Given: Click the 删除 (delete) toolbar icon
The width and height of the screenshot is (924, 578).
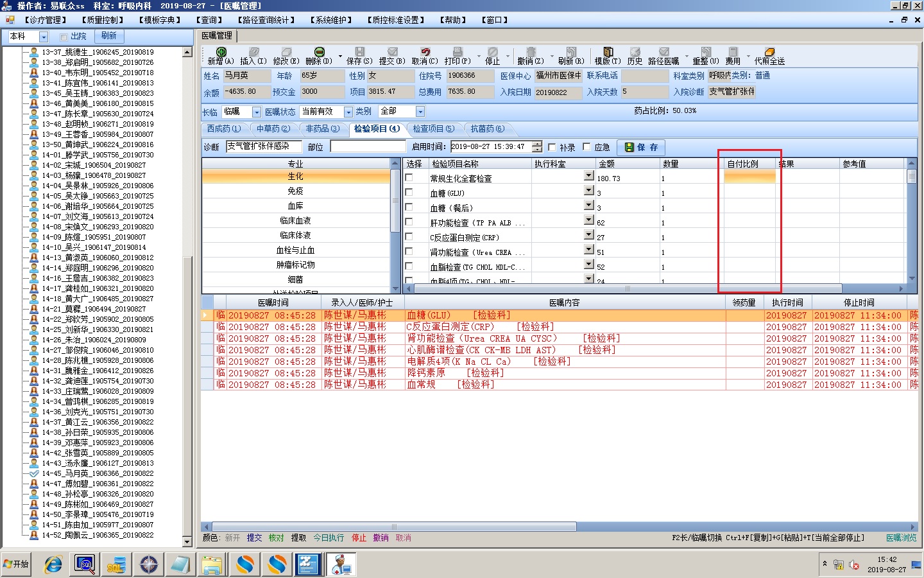Looking at the screenshot, I should (x=319, y=52).
